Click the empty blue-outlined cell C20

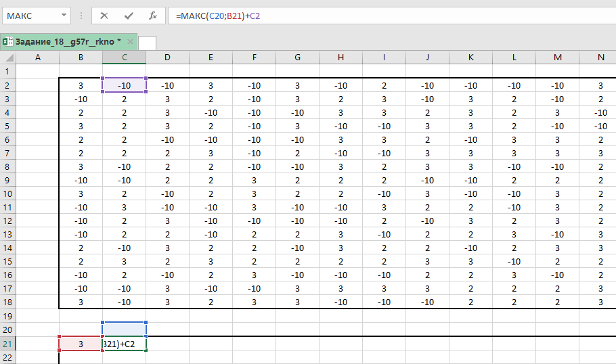point(124,329)
